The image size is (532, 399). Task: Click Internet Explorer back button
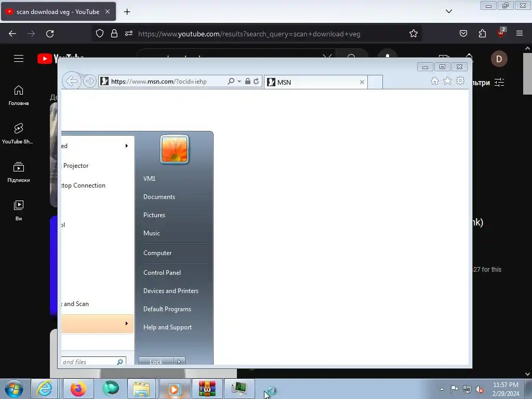72,81
